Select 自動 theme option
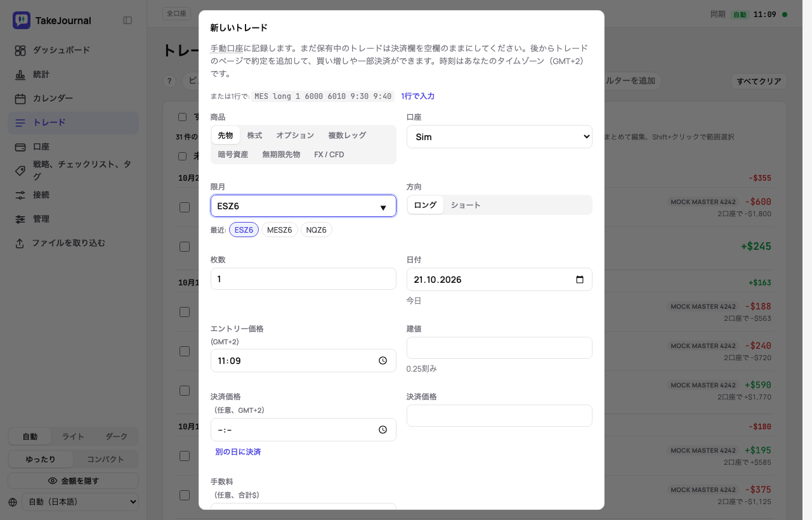812x520 pixels. (x=30, y=436)
